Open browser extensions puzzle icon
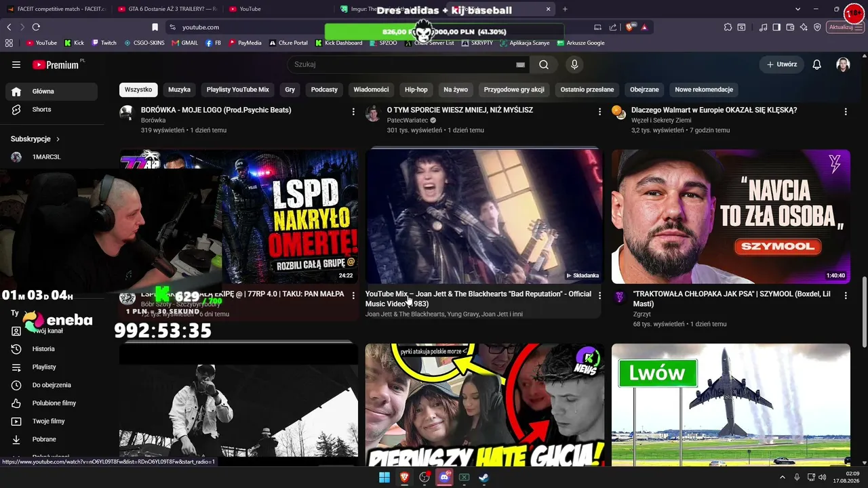Screen dimensions: 868x488 pyautogui.click(x=728, y=27)
